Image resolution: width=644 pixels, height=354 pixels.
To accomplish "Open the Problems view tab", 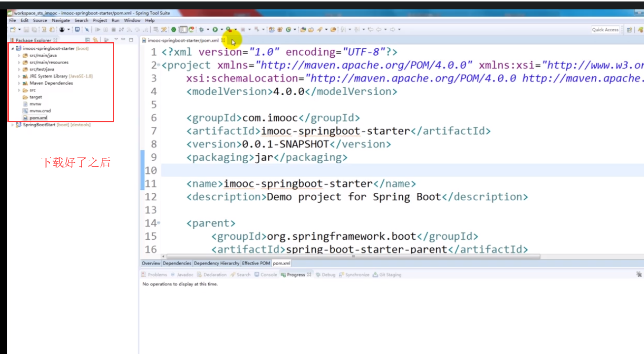I will 154,275.
